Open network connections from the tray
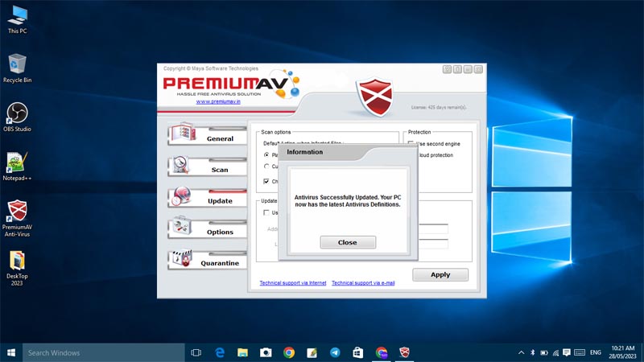This screenshot has height=362, width=644. 555,352
